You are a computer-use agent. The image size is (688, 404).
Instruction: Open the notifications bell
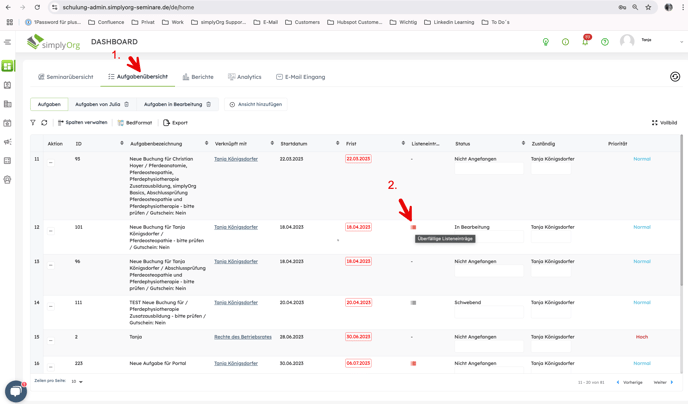coord(585,42)
